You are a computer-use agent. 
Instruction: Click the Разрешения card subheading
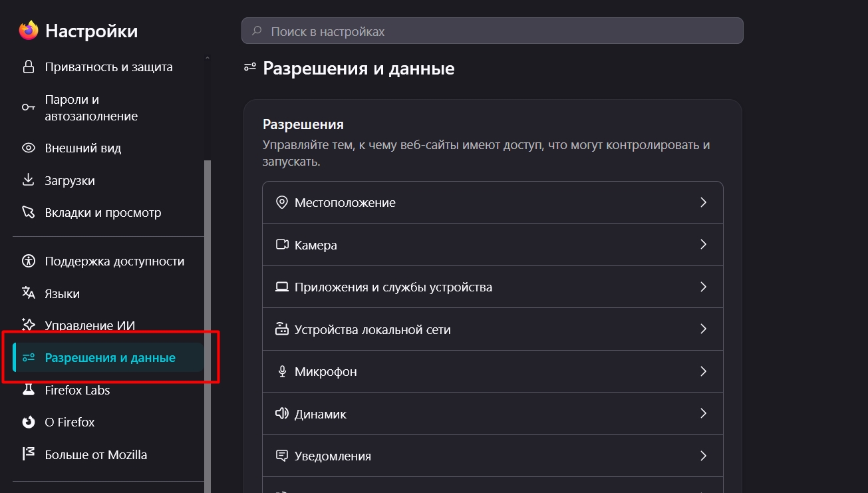(x=303, y=124)
